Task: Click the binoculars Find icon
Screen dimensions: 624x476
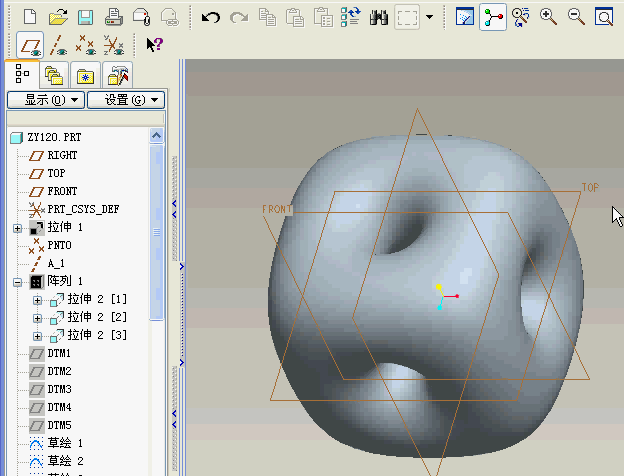Action: 380,16
